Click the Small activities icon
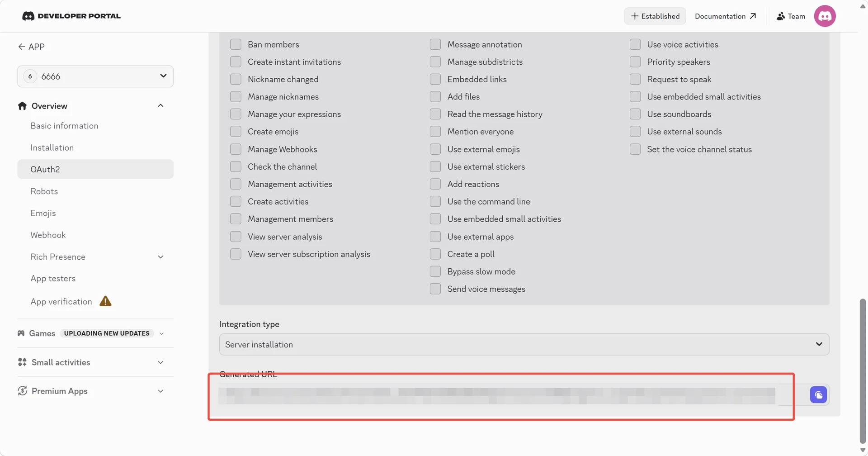868x456 pixels. [x=22, y=362]
